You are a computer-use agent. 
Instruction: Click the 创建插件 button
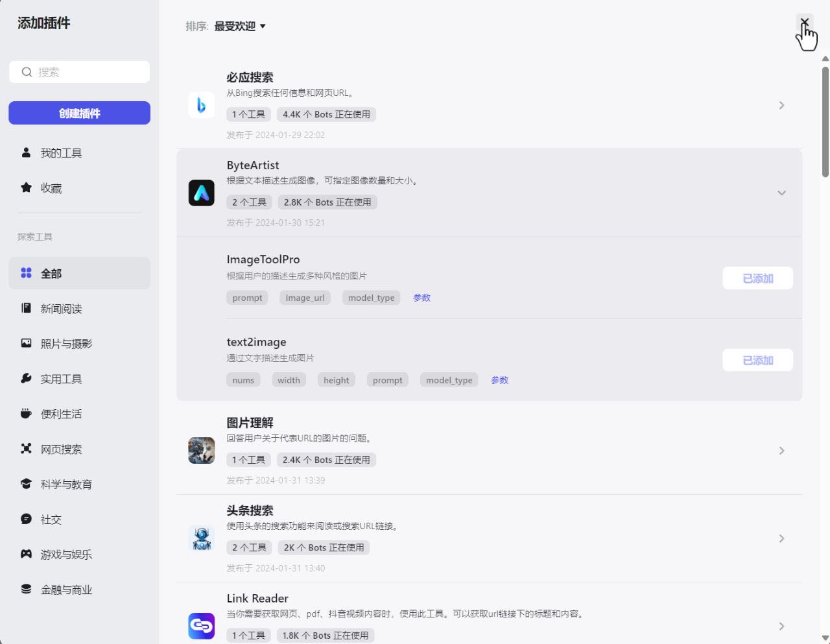(x=79, y=113)
